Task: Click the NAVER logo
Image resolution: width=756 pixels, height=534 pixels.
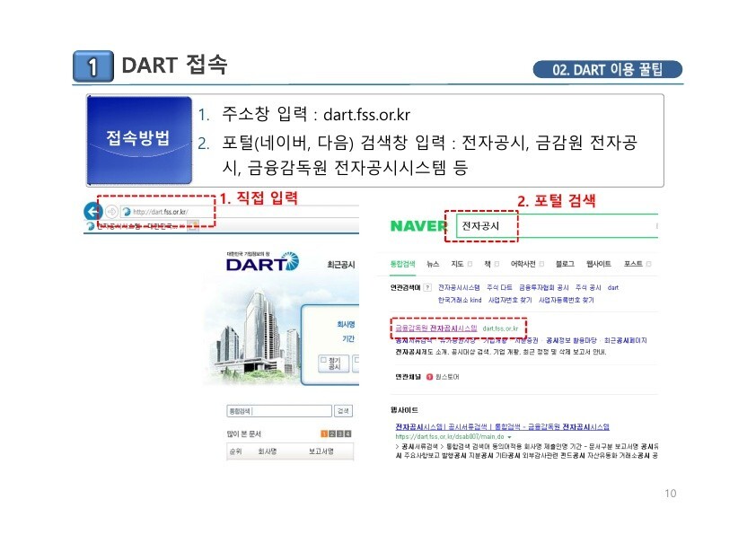Action: coord(418,225)
